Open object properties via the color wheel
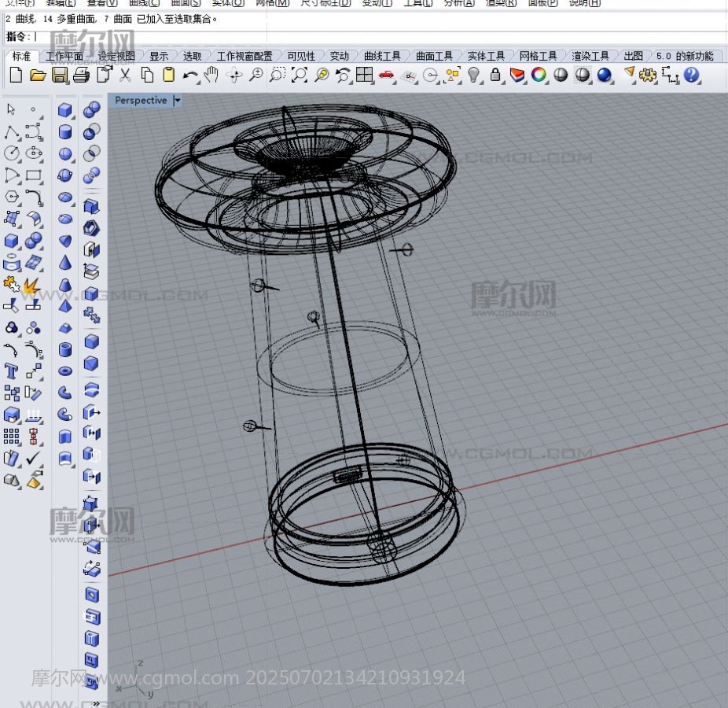The image size is (728, 708). (539, 75)
